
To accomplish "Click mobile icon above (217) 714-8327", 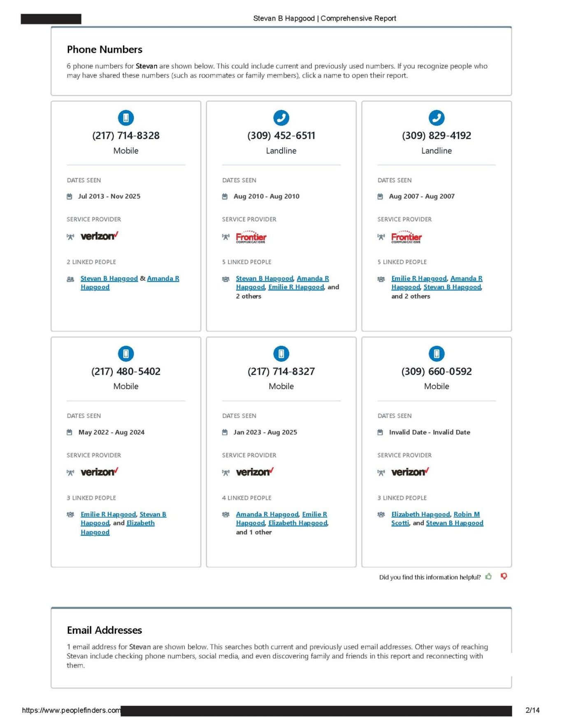I will 281,354.
